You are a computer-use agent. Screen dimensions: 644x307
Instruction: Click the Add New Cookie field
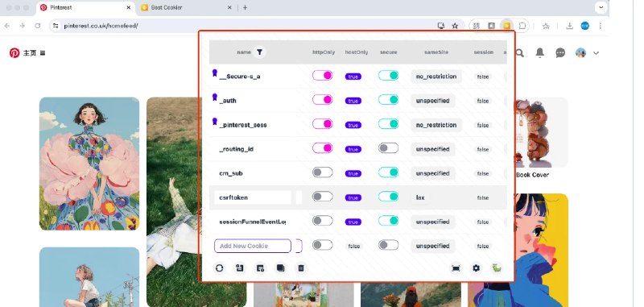pos(253,246)
